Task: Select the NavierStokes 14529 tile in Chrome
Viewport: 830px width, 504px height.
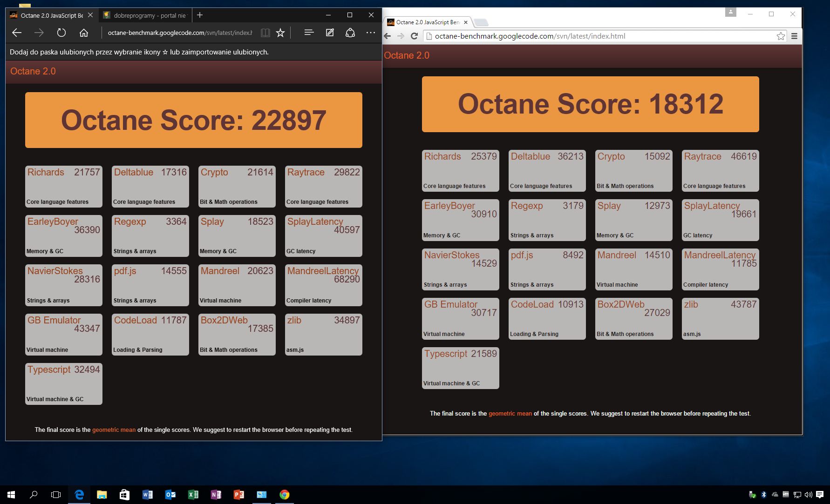Action: click(x=461, y=269)
